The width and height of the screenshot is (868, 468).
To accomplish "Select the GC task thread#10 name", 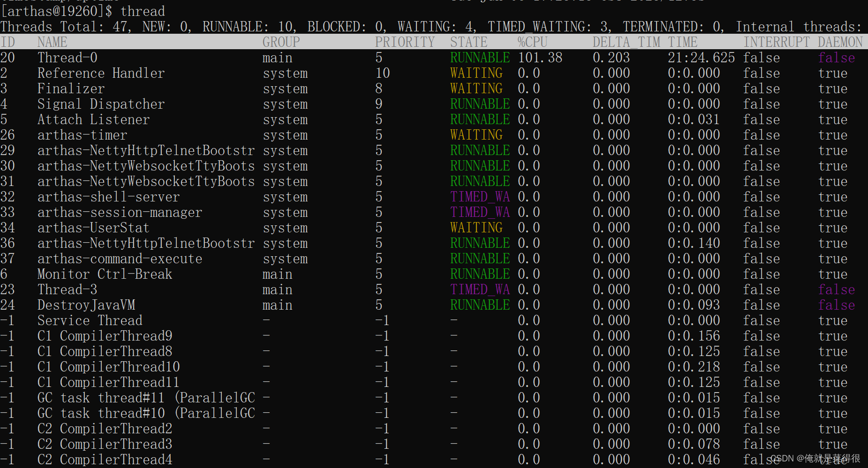I will (146, 413).
